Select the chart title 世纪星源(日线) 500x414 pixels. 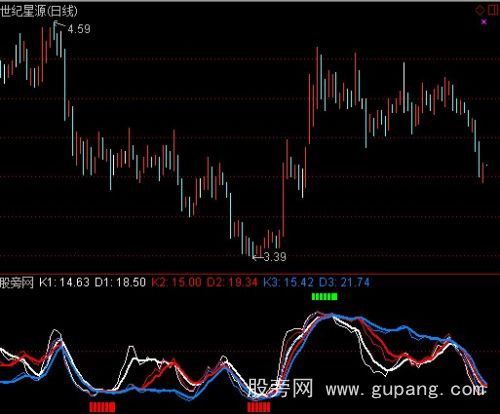(x=39, y=11)
